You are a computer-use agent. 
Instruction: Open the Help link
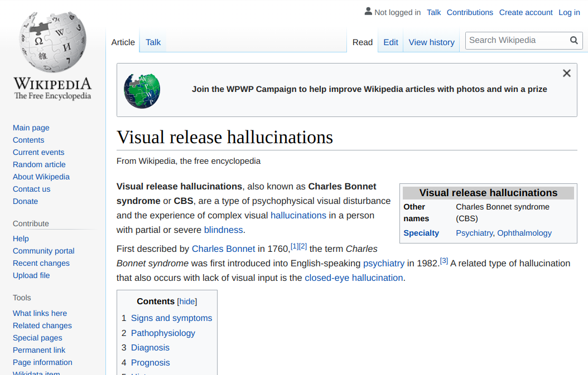(x=21, y=238)
